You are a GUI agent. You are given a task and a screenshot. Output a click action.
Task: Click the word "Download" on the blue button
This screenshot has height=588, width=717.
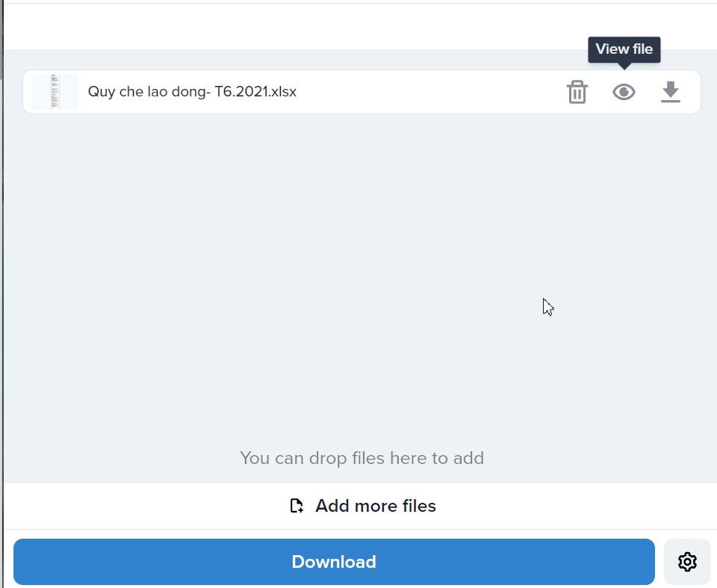coord(334,562)
